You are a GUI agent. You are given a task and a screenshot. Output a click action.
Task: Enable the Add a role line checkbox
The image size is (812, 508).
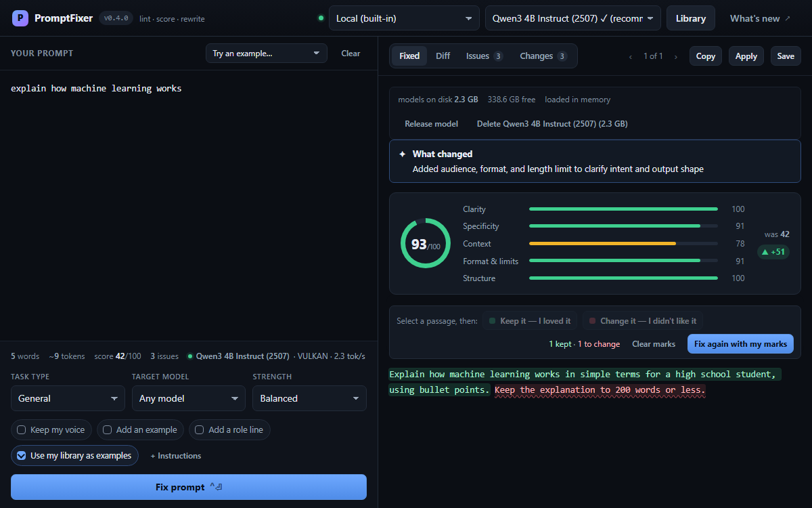[x=229, y=429]
